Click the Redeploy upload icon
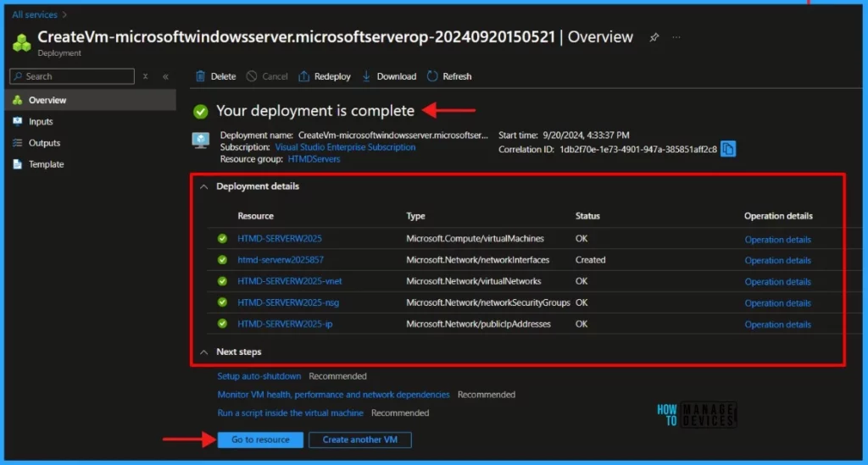 304,76
